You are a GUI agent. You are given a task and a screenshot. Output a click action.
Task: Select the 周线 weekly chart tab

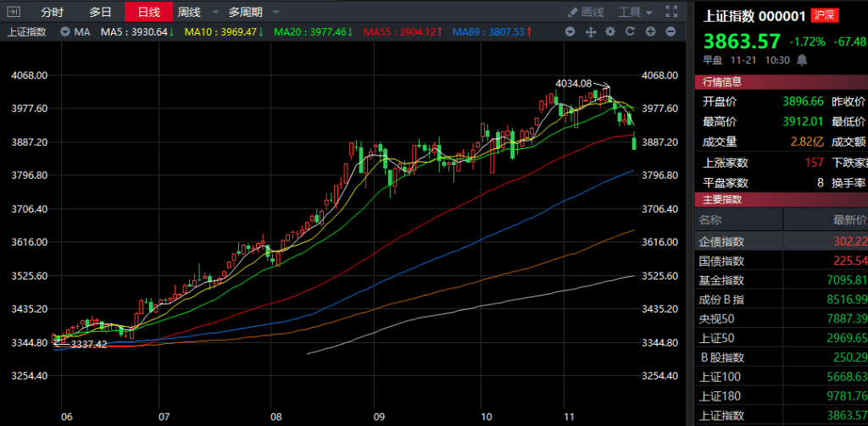[188, 12]
